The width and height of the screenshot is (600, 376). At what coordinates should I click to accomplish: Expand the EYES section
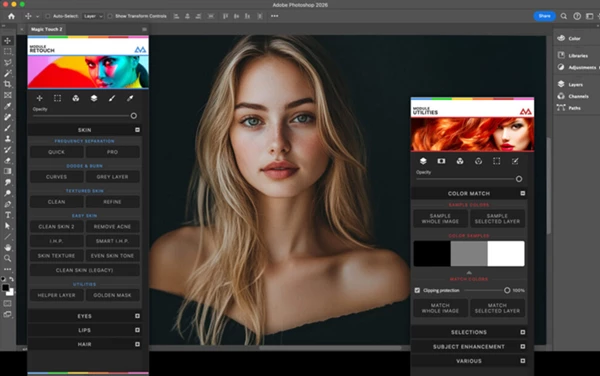[137, 316]
